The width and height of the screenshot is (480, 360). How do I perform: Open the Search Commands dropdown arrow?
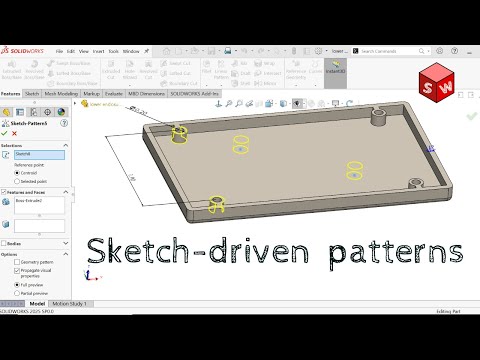[428, 51]
